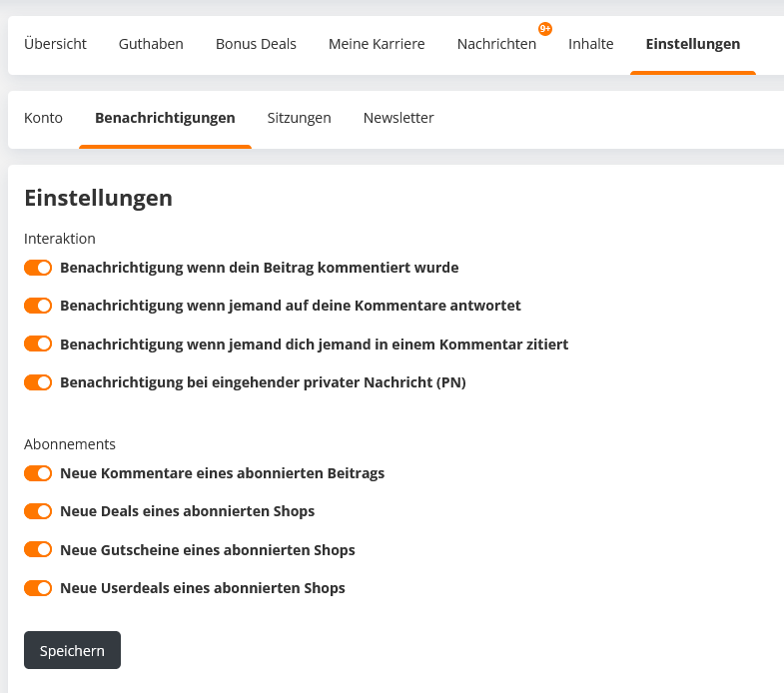Disable new comments on subscribed posts
The height and width of the screenshot is (693, 784).
(38, 473)
